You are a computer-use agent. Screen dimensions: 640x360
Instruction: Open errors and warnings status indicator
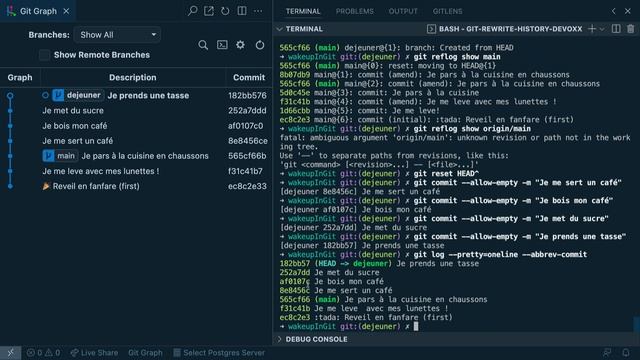(x=43, y=353)
